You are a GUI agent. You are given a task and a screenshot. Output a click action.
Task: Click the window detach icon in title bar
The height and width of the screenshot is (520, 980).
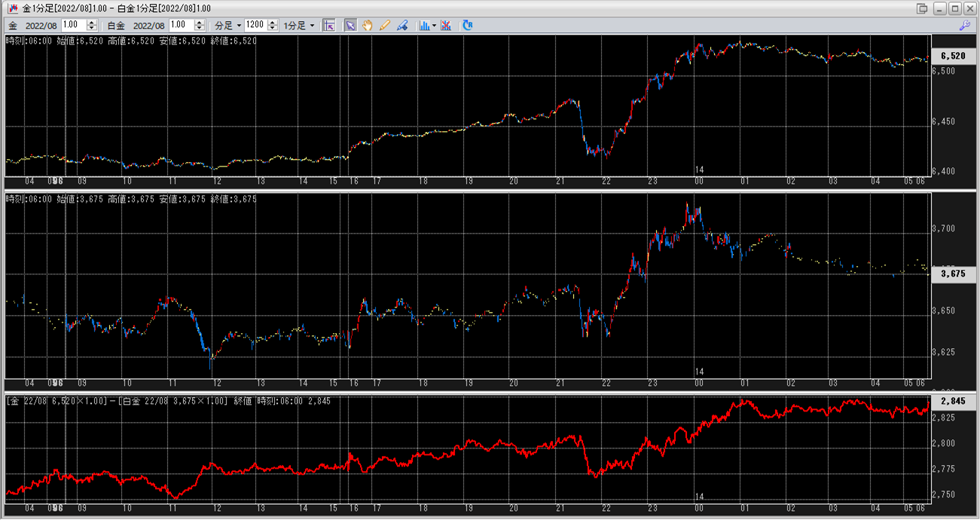click(x=922, y=8)
